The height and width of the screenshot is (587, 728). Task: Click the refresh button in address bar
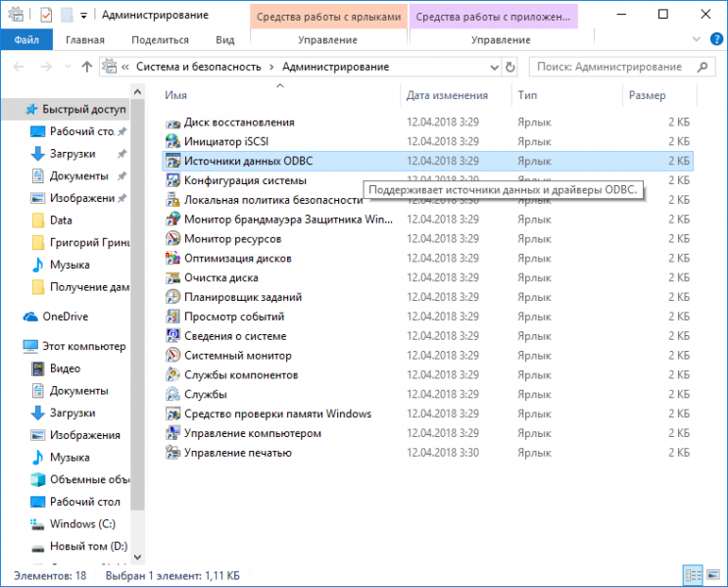click(510, 68)
